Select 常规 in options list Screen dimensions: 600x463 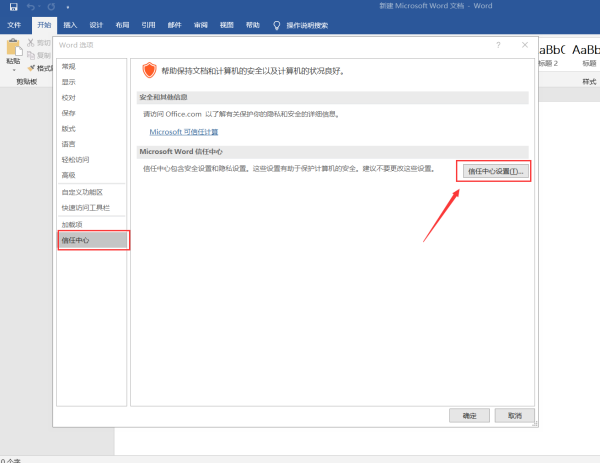tap(68, 66)
